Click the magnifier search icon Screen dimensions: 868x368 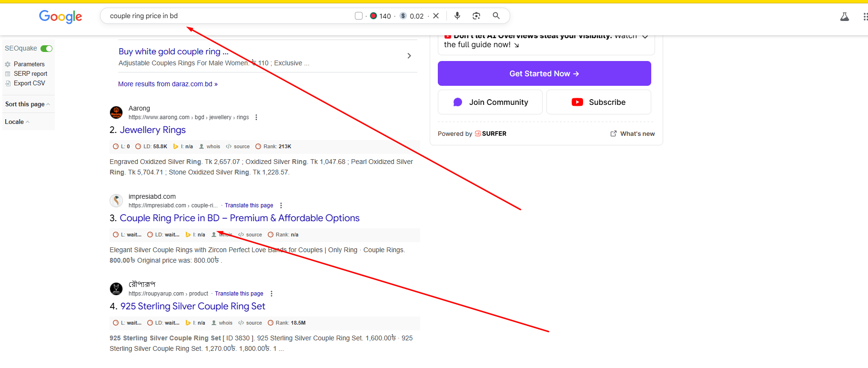coord(496,16)
